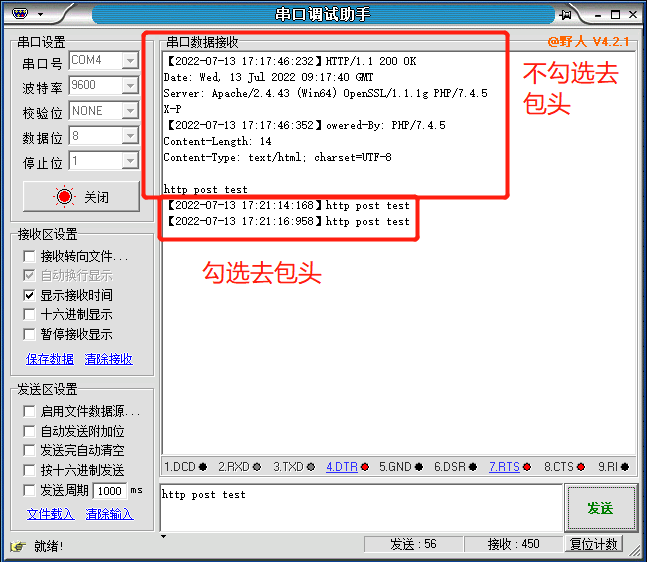The width and height of the screenshot is (647, 562).
Task: Open the 串口号 COM4 dropdown
Action: [x=129, y=61]
